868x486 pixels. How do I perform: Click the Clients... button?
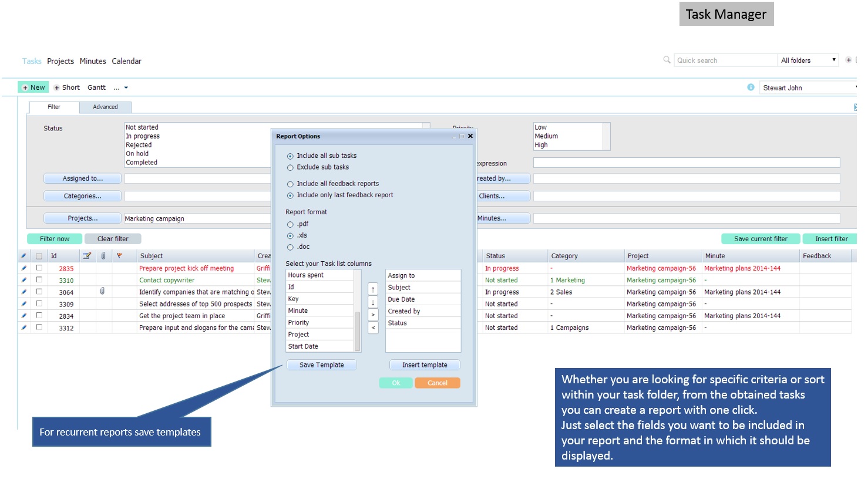pyautogui.click(x=503, y=196)
